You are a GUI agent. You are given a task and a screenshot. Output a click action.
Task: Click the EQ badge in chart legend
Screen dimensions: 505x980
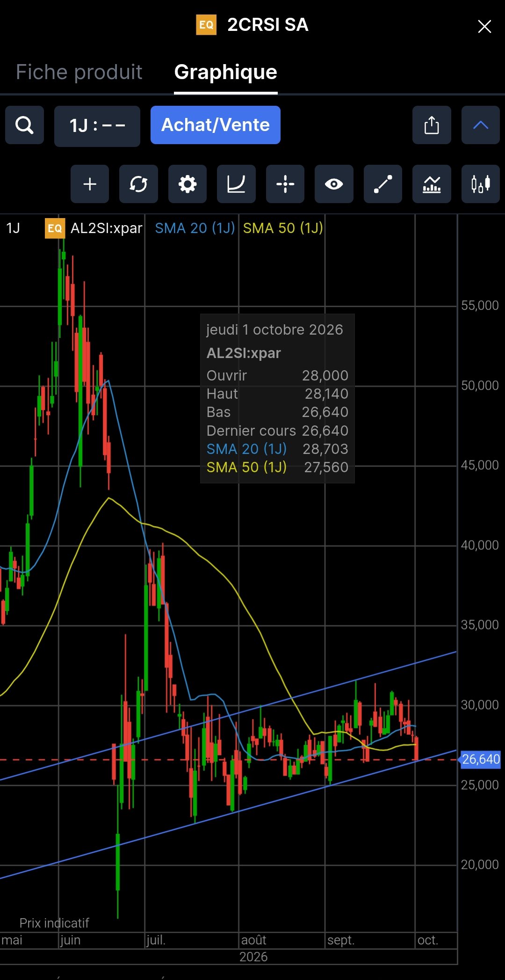pos(55,228)
